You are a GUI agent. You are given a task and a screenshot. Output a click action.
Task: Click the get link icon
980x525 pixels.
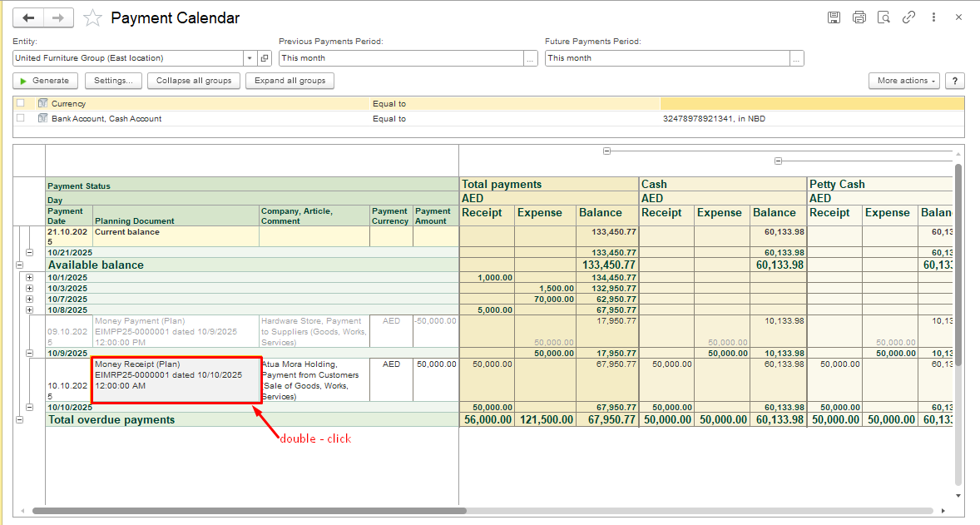click(908, 17)
